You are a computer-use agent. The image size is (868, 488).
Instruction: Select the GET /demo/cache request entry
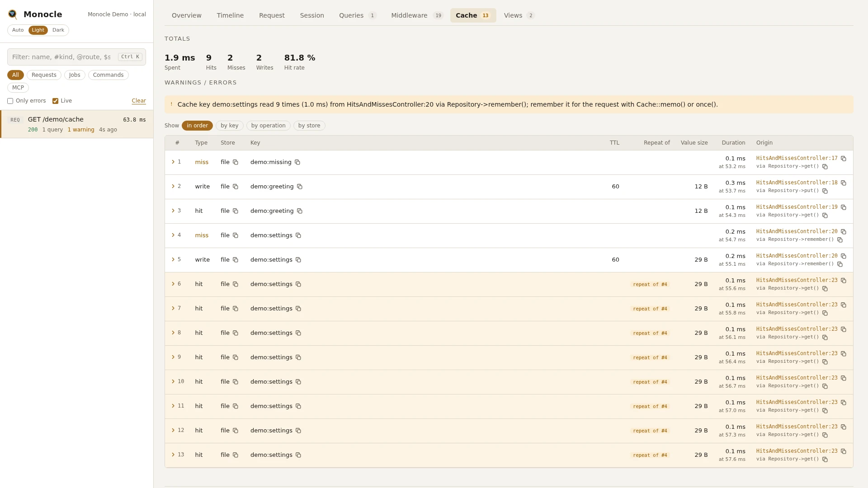tap(77, 124)
